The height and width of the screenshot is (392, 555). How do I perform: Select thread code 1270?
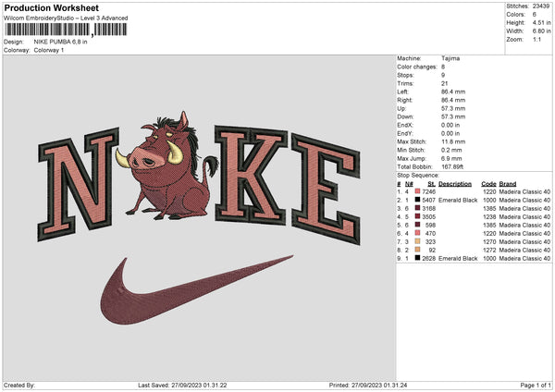pos(489,242)
